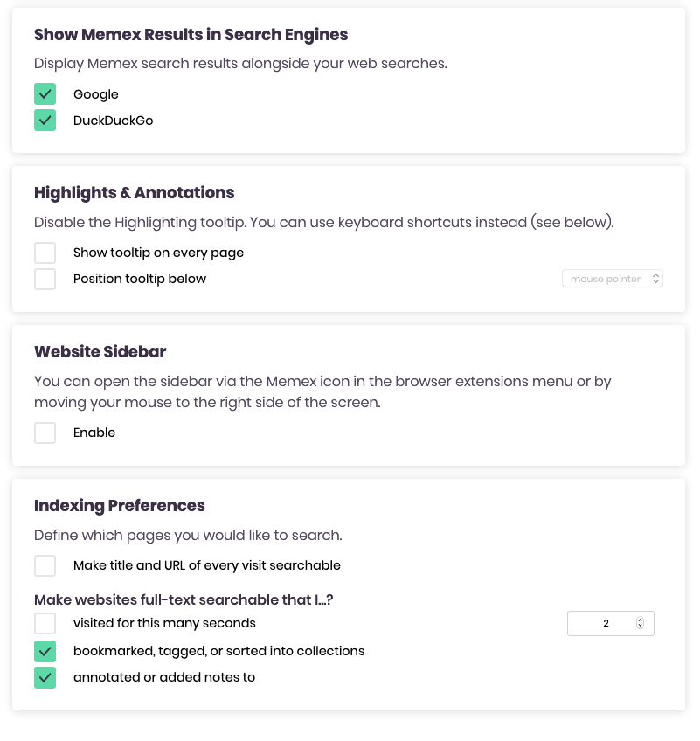The height and width of the screenshot is (741, 700).
Task: Disable 'annotated or added notes to'
Action: click(45, 677)
